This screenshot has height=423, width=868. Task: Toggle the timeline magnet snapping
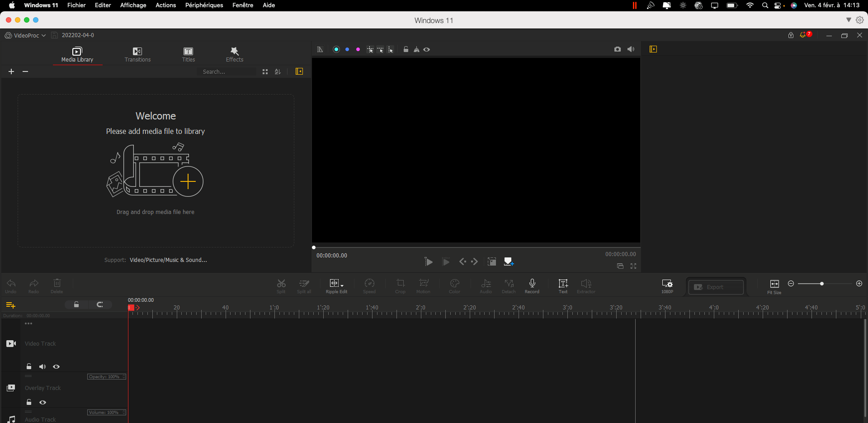point(100,304)
